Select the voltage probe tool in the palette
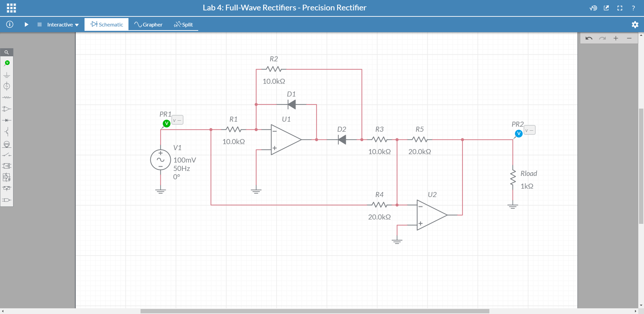 pyautogui.click(x=7, y=63)
